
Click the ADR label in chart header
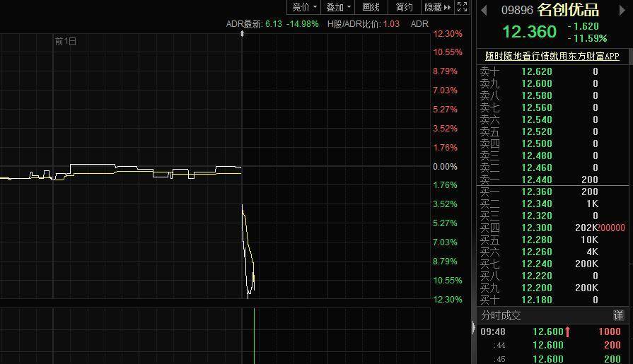pyautogui.click(x=419, y=24)
